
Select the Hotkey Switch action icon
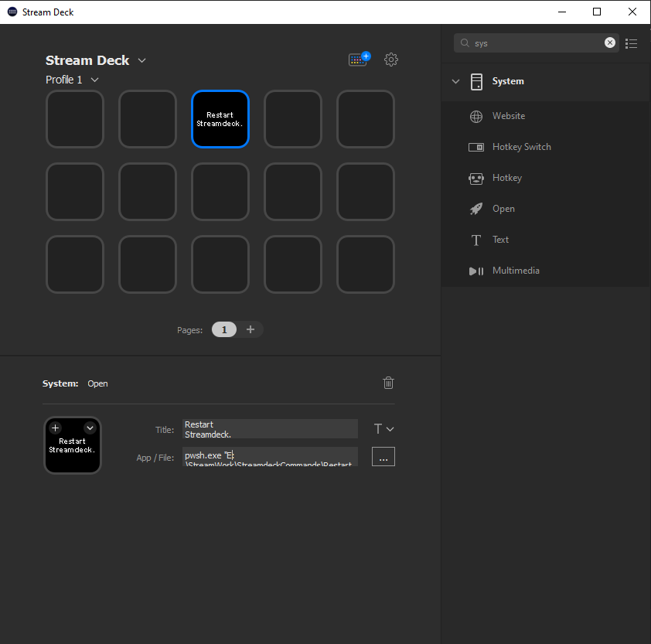475,147
